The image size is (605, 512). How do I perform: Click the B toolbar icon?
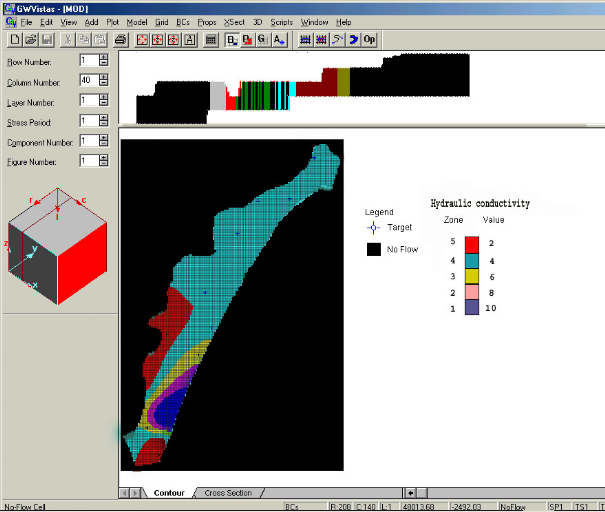(x=233, y=40)
